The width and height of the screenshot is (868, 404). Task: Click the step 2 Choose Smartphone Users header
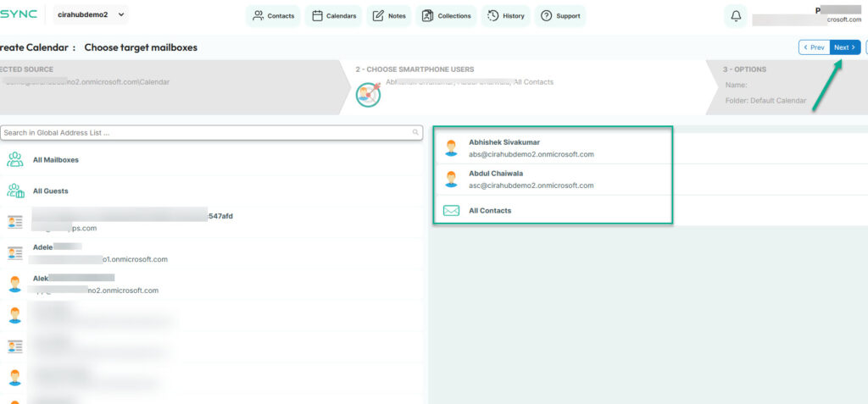[415, 69]
